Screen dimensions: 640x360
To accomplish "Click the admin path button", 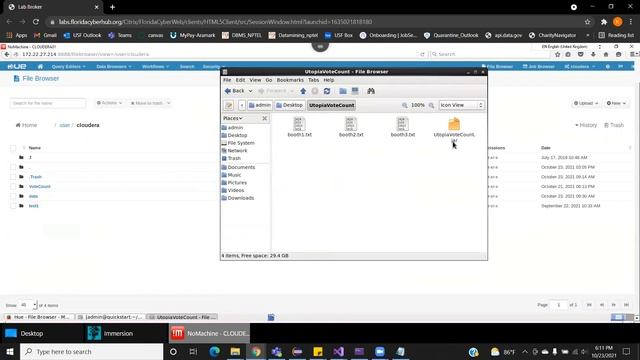I will [x=260, y=105].
